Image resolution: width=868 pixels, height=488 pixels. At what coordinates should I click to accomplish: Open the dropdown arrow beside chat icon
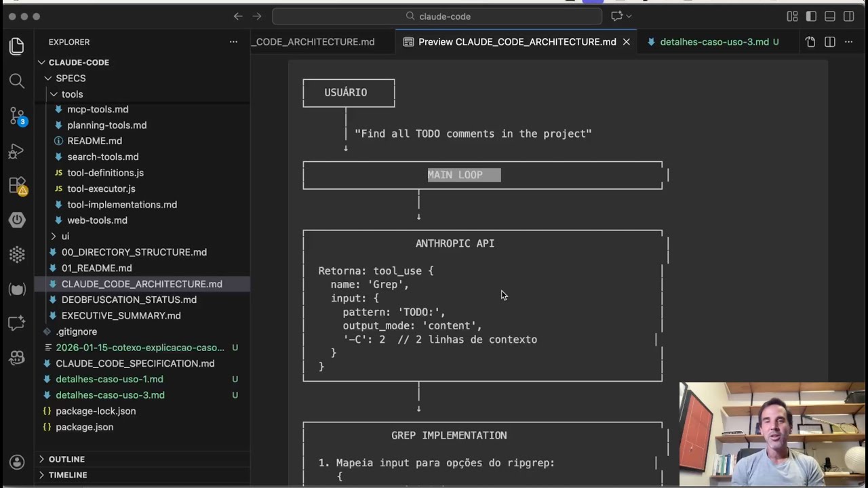pyautogui.click(x=629, y=16)
